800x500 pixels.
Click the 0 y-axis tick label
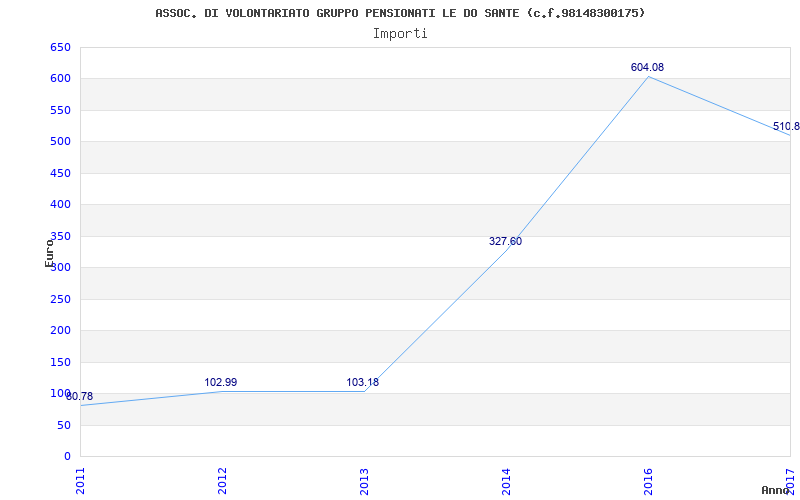point(67,456)
